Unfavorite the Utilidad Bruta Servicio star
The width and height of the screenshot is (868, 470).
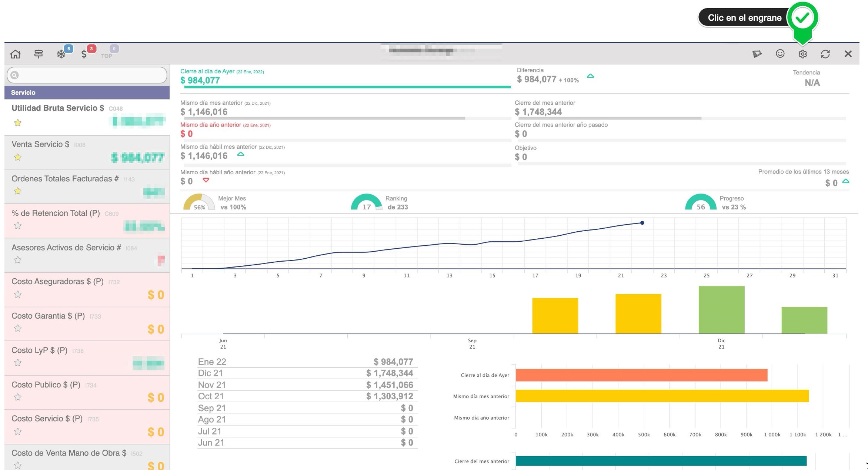[x=17, y=122]
